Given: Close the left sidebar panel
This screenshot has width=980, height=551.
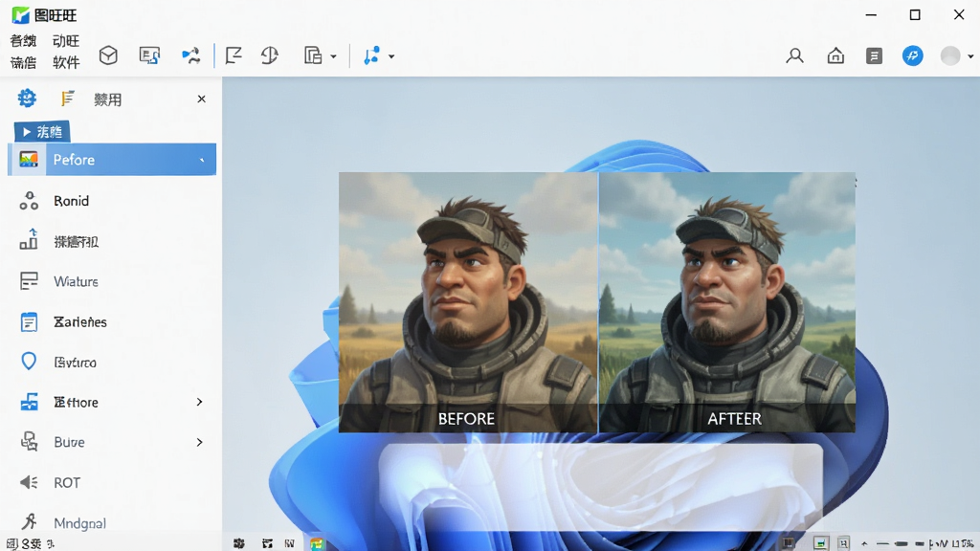Looking at the screenshot, I should [x=201, y=99].
